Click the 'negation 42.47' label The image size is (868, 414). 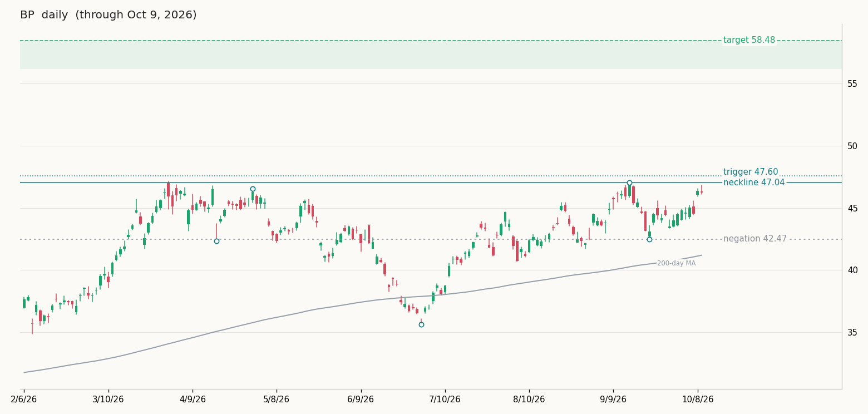tap(755, 239)
